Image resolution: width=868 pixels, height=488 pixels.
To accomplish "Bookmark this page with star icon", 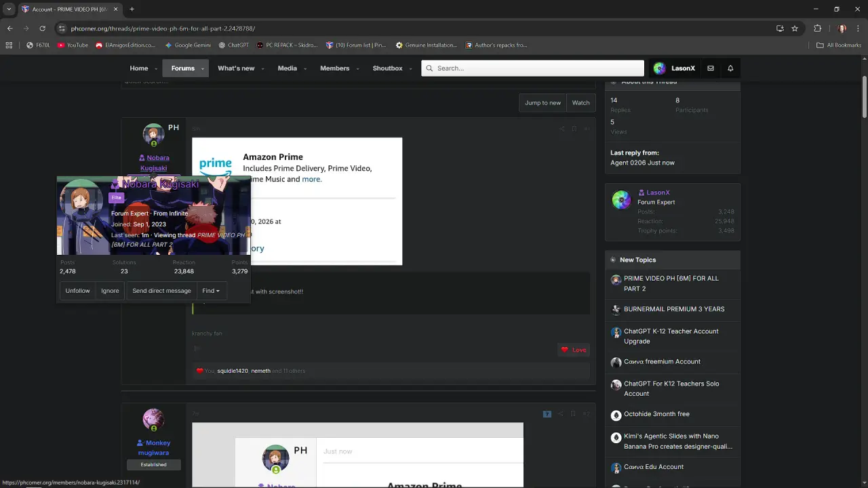I will point(795,28).
